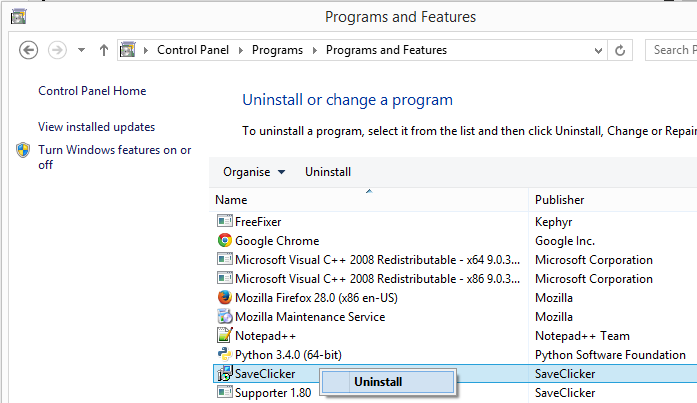Open Control Panel Home link
The height and width of the screenshot is (403, 697).
point(92,91)
